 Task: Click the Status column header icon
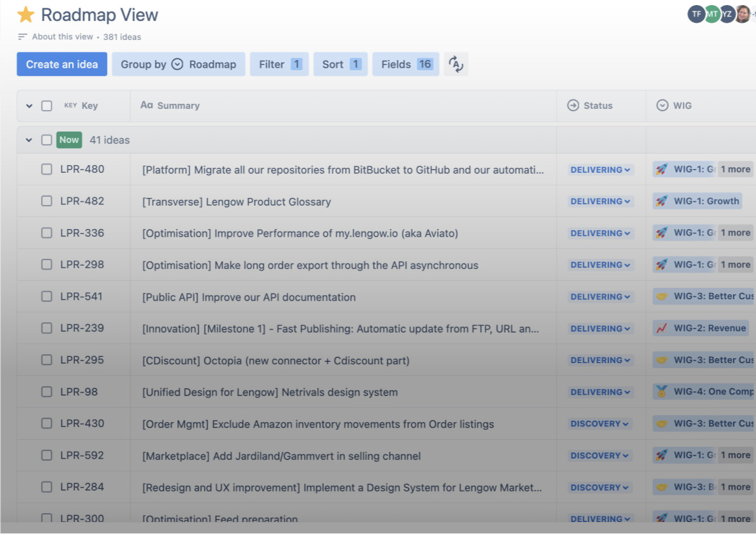point(573,106)
